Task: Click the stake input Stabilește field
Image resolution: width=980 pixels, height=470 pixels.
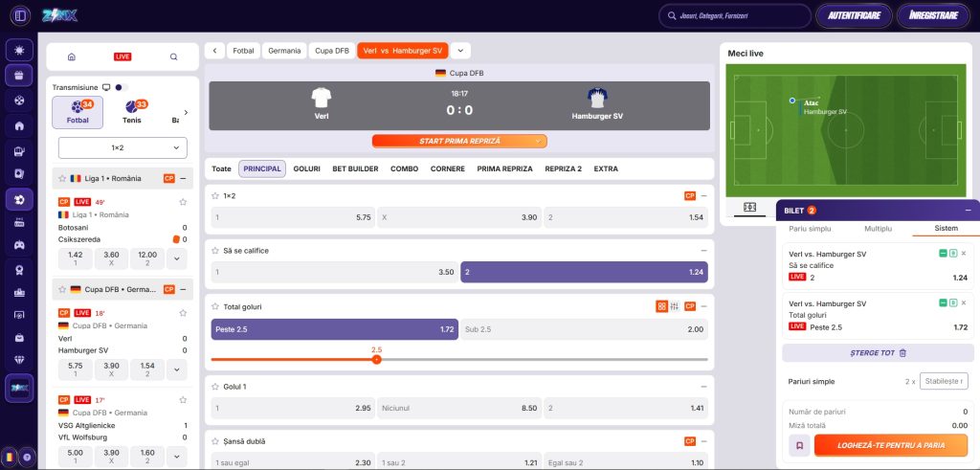Action: [x=944, y=381]
